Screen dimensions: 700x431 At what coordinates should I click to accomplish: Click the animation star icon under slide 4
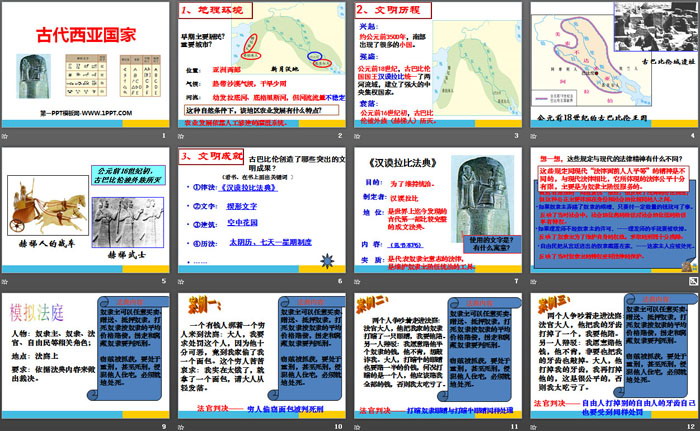pyautogui.click(x=533, y=136)
